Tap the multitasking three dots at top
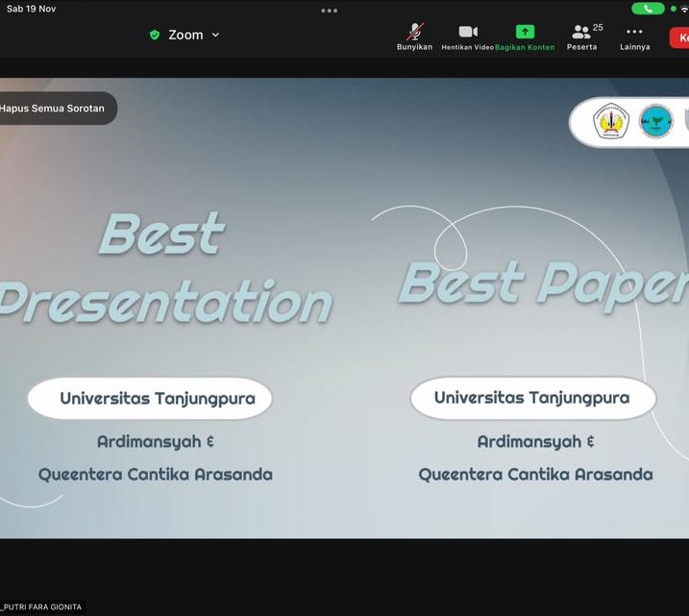This screenshot has height=616, width=689. point(330,11)
